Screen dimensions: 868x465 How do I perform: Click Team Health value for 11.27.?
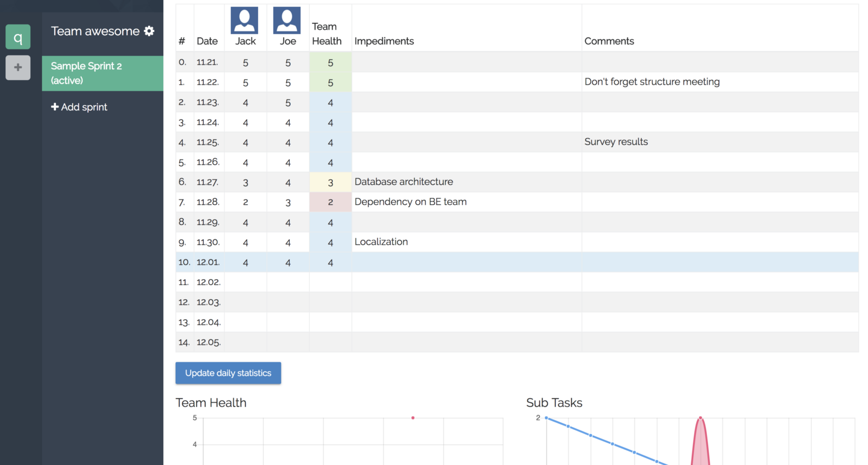click(x=330, y=183)
